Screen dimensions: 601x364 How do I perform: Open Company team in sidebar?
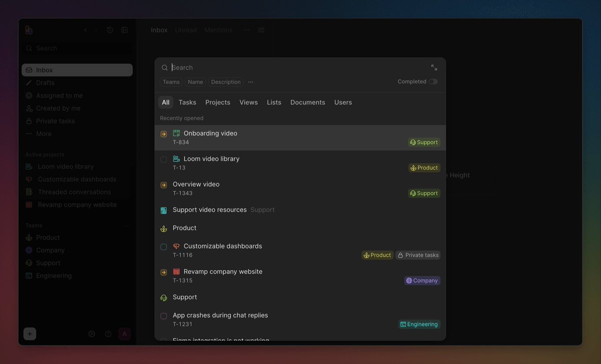click(77, 250)
